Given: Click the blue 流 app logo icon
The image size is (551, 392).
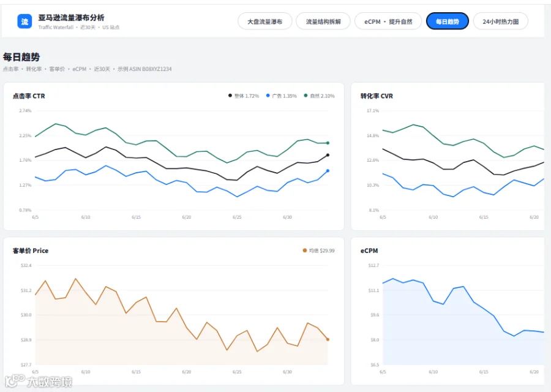Looking at the screenshot, I should [x=24, y=21].
